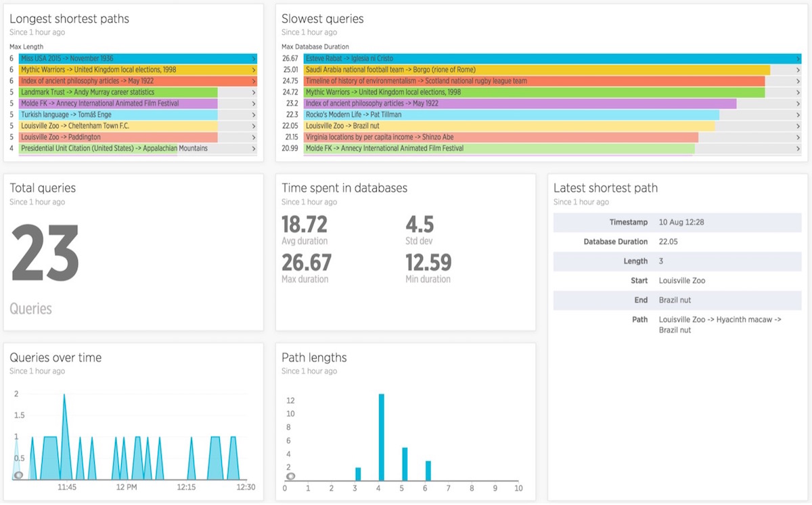Viewport: 812px width, 505px height.
Task: Click the Landmark Trust to Andy Murray bar
Action: coord(118,92)
